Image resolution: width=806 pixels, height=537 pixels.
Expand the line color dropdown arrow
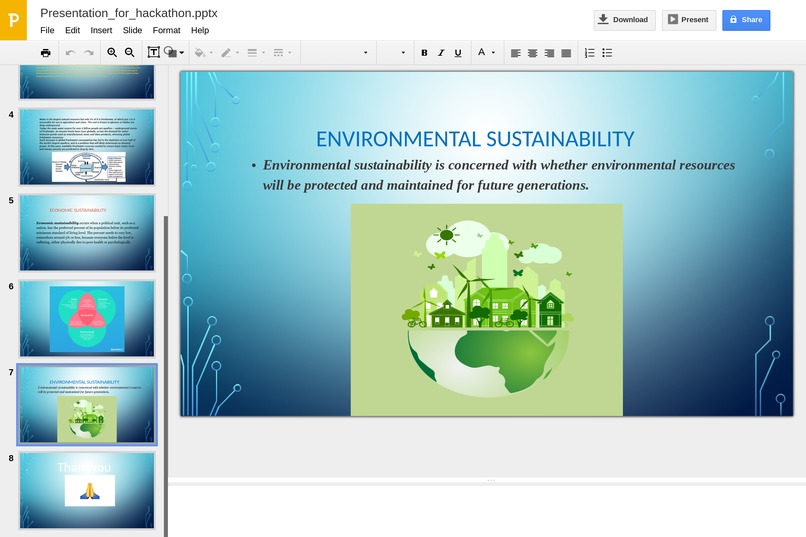point(237,52)
